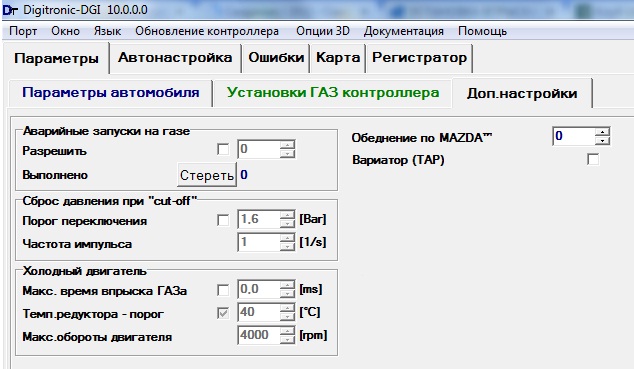The image size is (634, 369).
Task: Click the Выполнено counter value 0
Action: coord(244,175)
